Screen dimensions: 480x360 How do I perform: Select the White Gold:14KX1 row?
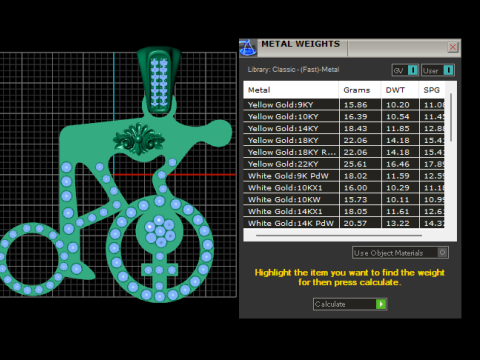[344, 211]
